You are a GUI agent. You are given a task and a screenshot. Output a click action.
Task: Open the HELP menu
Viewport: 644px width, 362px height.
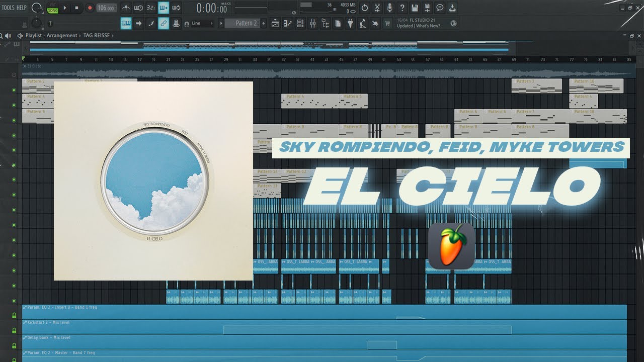pyautogui.click(x=22, y=8)
